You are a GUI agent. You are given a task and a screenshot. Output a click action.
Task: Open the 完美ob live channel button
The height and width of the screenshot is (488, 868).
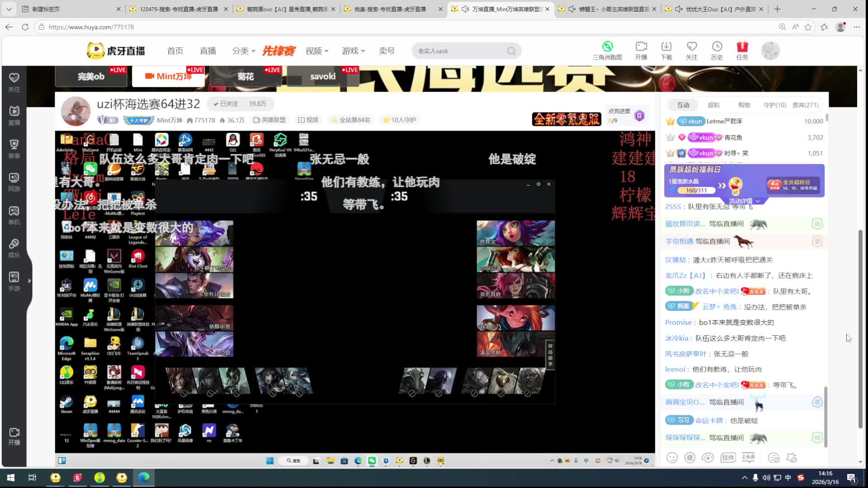pyautogui.click(x=91, y=76)
